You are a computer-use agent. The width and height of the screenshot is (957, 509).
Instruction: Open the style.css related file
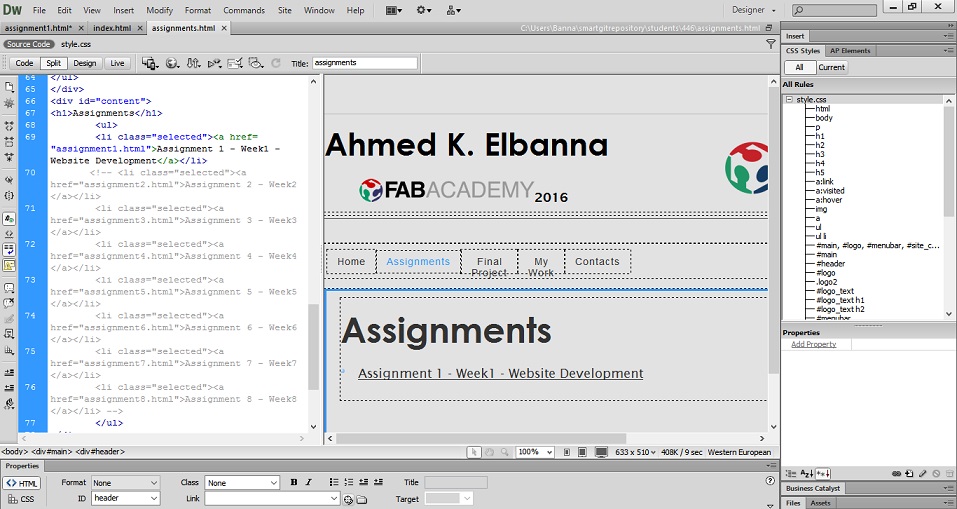[x=76, y=44]
